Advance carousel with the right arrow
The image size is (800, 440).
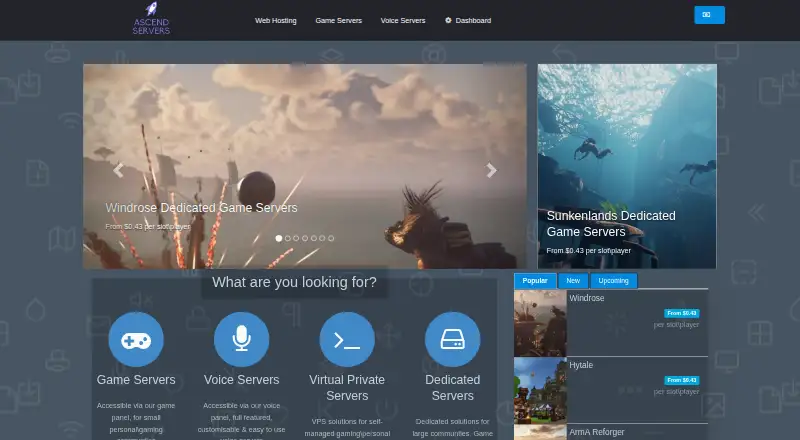tap(491, 170)
